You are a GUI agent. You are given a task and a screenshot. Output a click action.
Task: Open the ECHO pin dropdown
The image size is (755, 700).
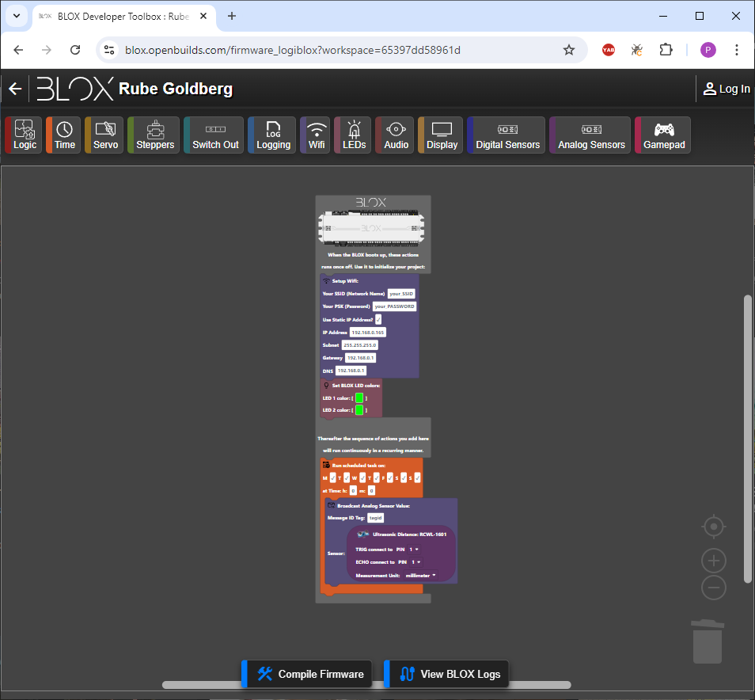tap(415, 562)
